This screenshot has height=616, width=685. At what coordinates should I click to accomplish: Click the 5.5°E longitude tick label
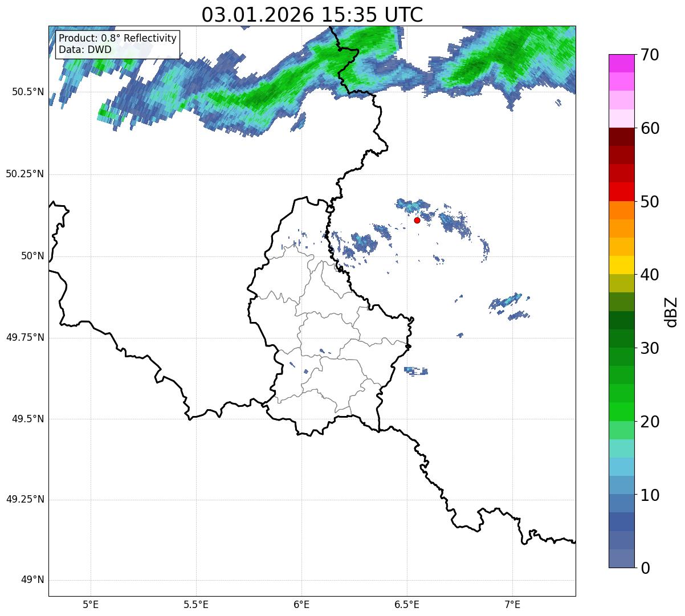click(196, 604)
